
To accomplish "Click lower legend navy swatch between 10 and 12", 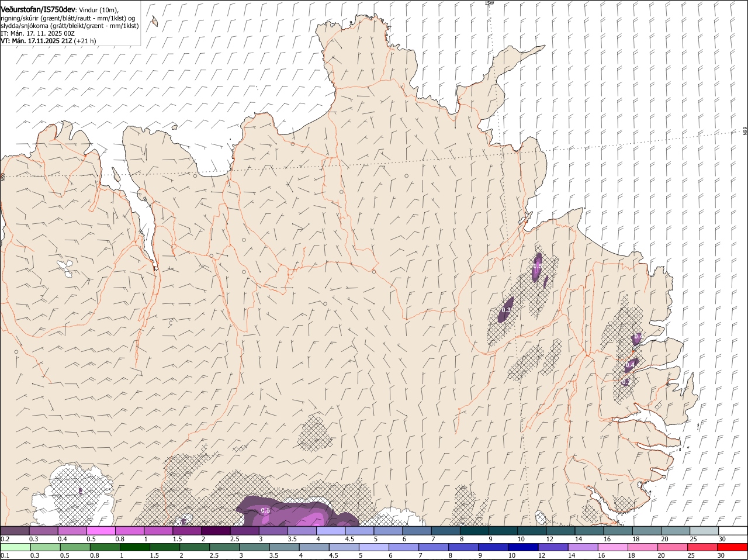I will (522, 547).
